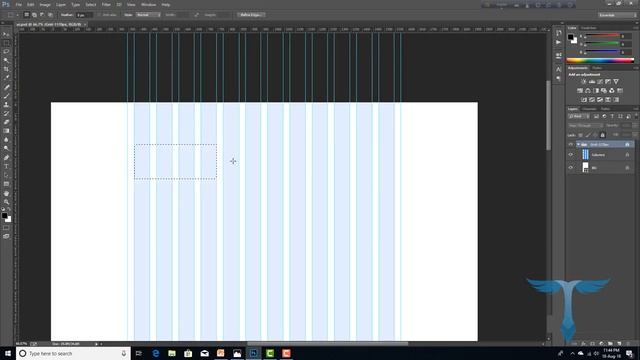Select the Eraser tool
The height and width of the screenshot is (360, 640).
pos(6,122)
